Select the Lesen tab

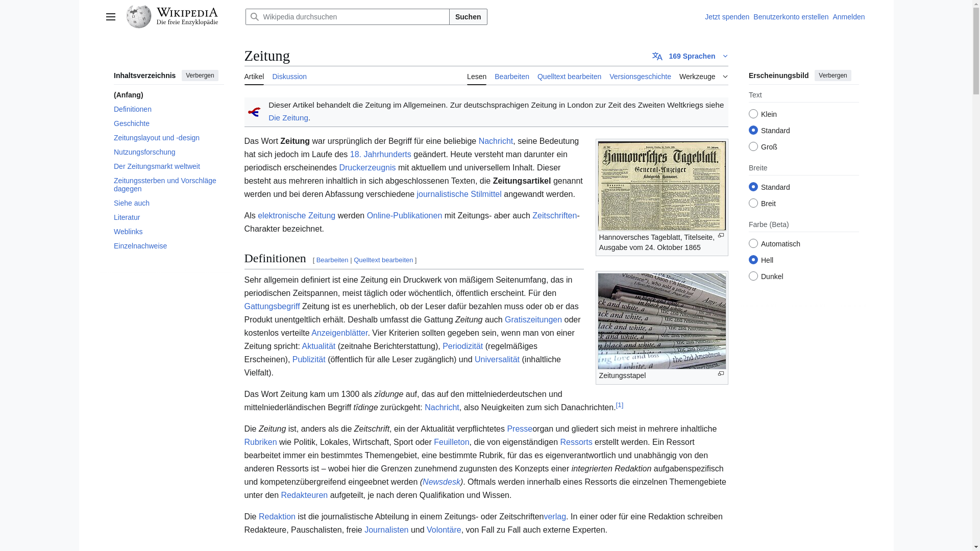click(x=477, y=77)
